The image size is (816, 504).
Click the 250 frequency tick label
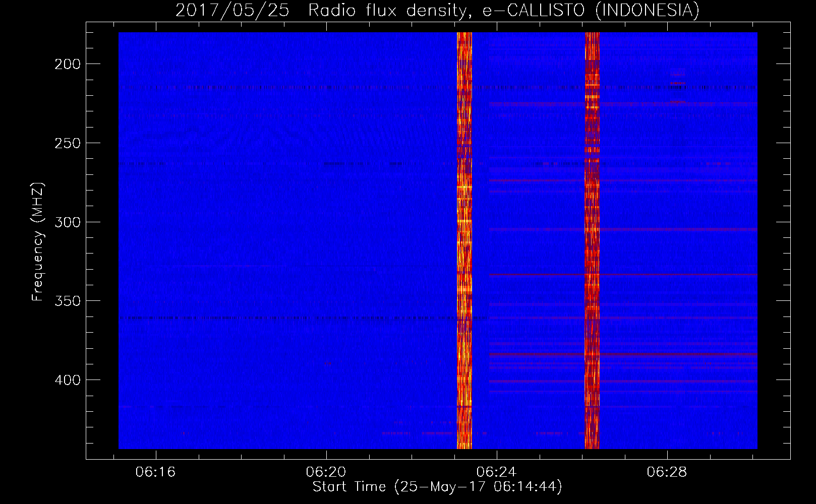click(x=68, y=143)
